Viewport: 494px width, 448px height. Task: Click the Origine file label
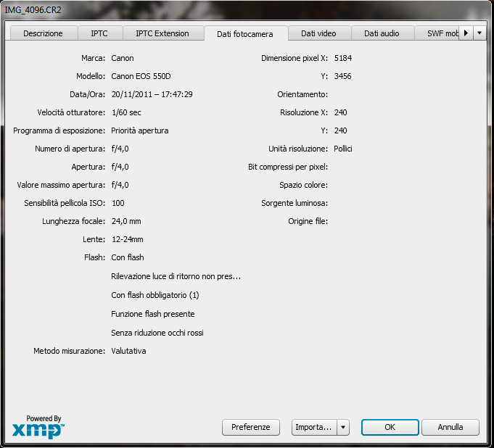(x=308, y=221)
